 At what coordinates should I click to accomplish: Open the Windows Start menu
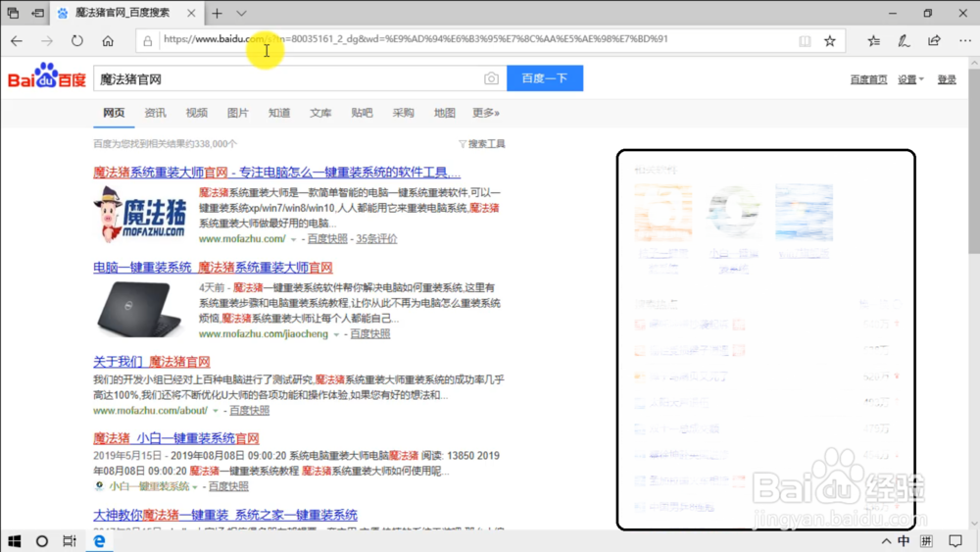click(15, 541)
